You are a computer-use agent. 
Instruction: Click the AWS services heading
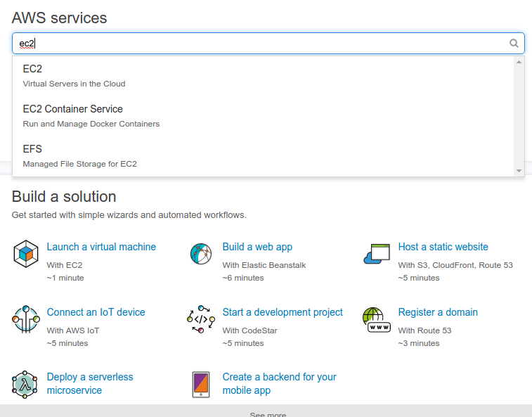pyautogui.click(x=59, y=18)
